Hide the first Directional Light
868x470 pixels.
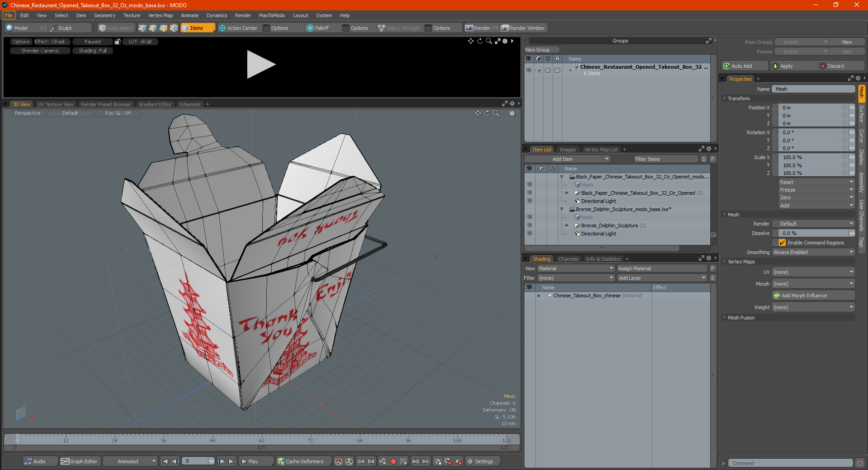[529, 201]
